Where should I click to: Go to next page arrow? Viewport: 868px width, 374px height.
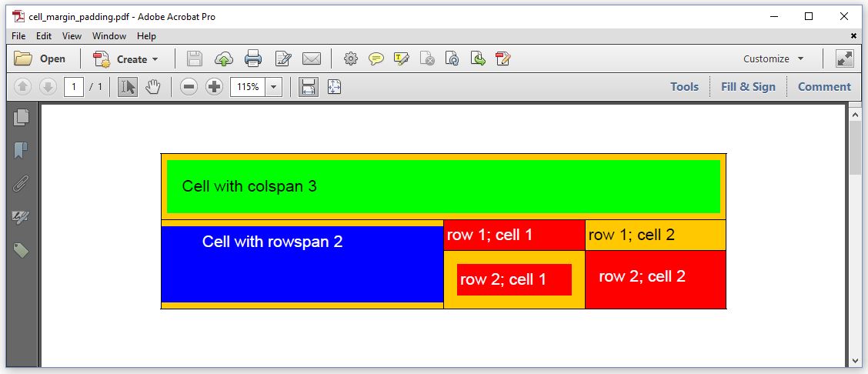(x=48, y=87)
